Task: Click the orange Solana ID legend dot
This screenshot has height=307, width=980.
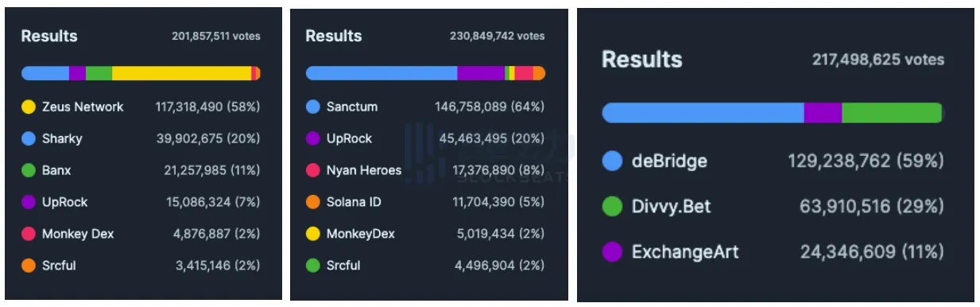Action: coord(313,202)
